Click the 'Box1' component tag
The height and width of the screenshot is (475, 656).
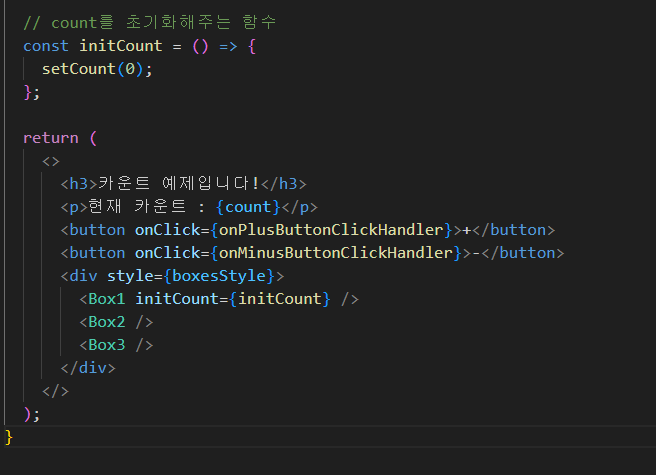click(107, 299)
